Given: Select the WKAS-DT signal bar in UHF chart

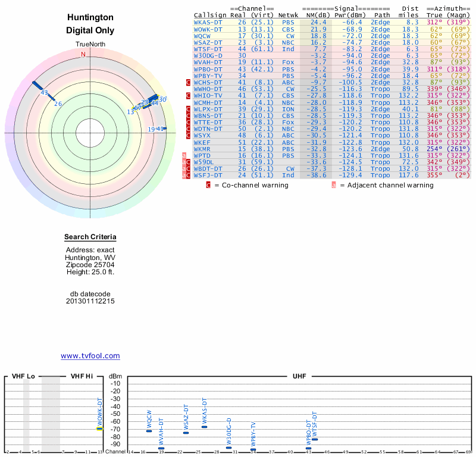Looking at the screenshot, I should (204, 427).
